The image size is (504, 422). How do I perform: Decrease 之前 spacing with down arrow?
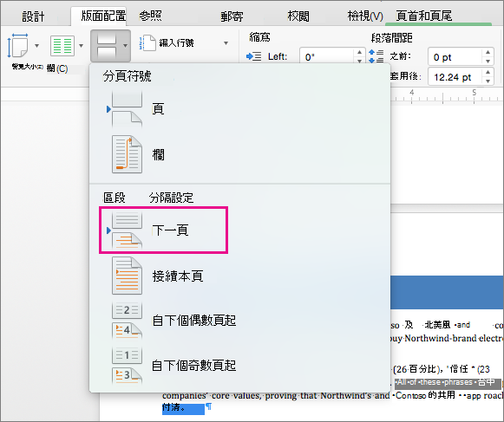[x=488, y=61]
